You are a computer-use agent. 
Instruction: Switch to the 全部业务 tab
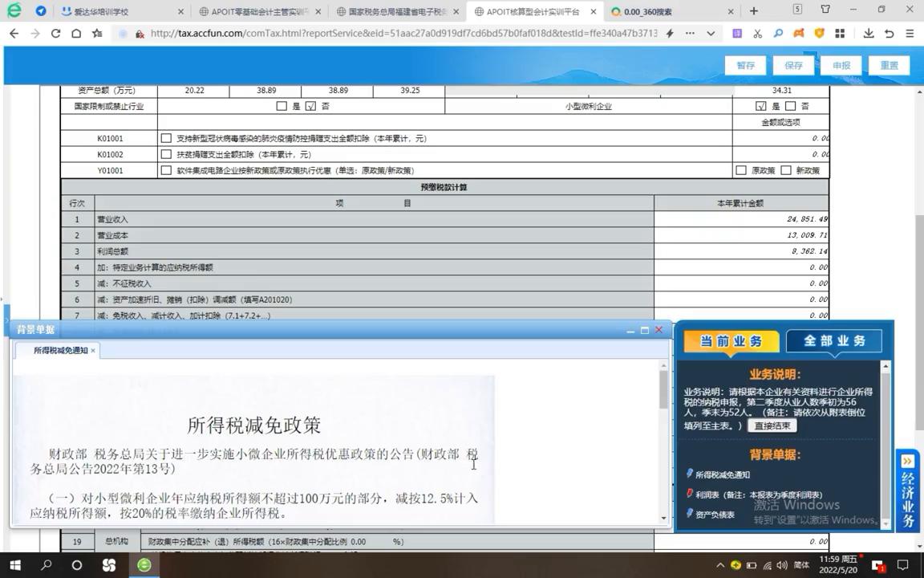click(834, 340)
